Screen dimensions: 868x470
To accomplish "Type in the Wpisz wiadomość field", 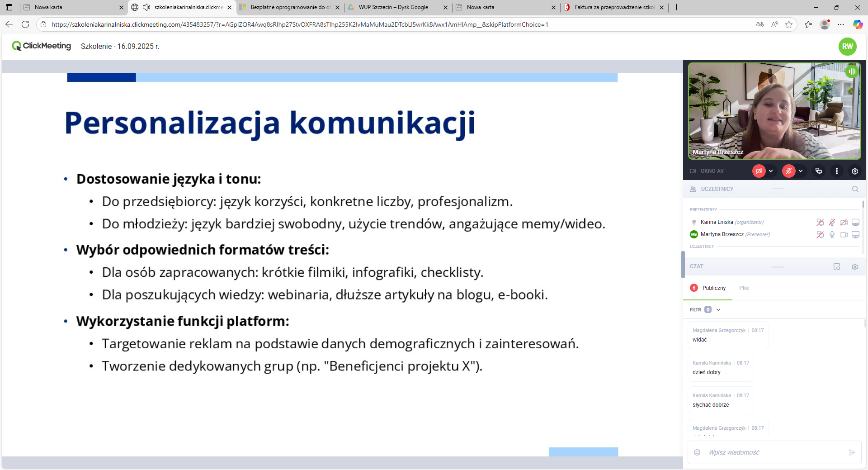I will tap(775, 452).
